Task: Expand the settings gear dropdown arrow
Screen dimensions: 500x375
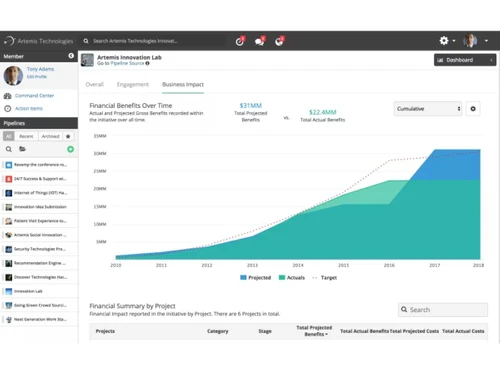Action: click(x=454, y=41)
